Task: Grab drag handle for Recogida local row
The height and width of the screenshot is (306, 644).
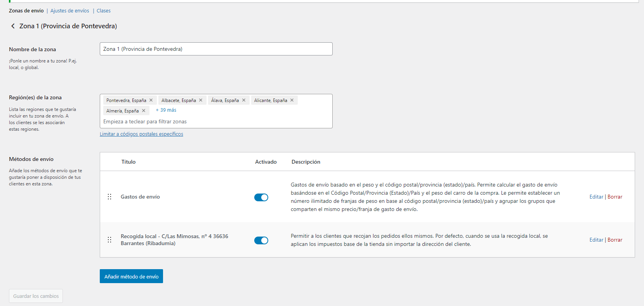Action: [109, 240]
